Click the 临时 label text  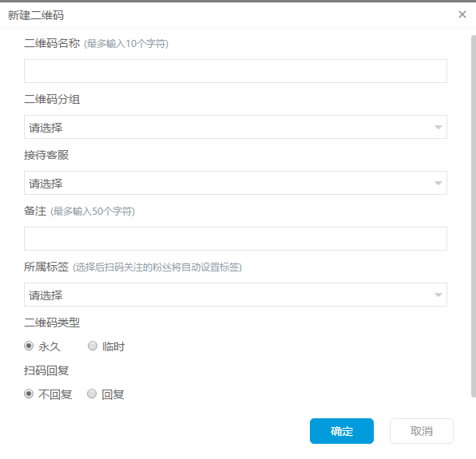click(113, 346)
